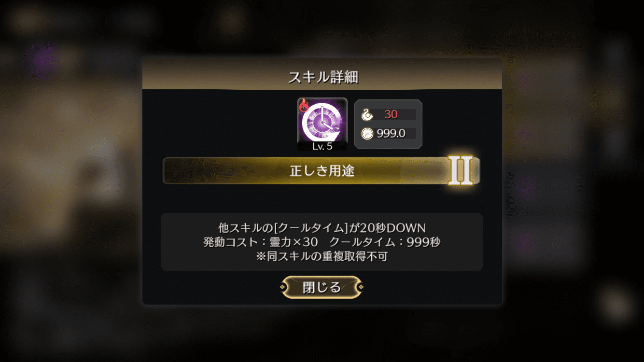This screenshot has height=362, width=644.
Task: Close the skill detail dialog with 閉じる
Action: tap(322, 287)
